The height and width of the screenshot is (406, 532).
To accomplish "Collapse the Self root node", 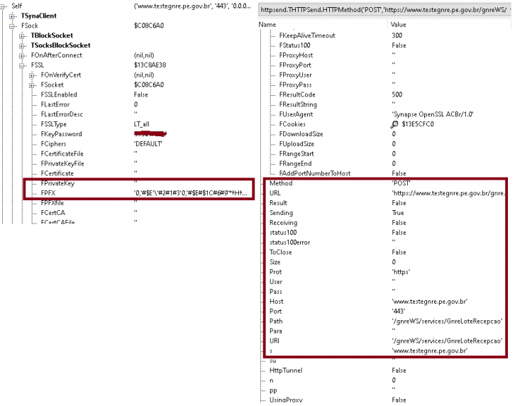I will (3, 6).
